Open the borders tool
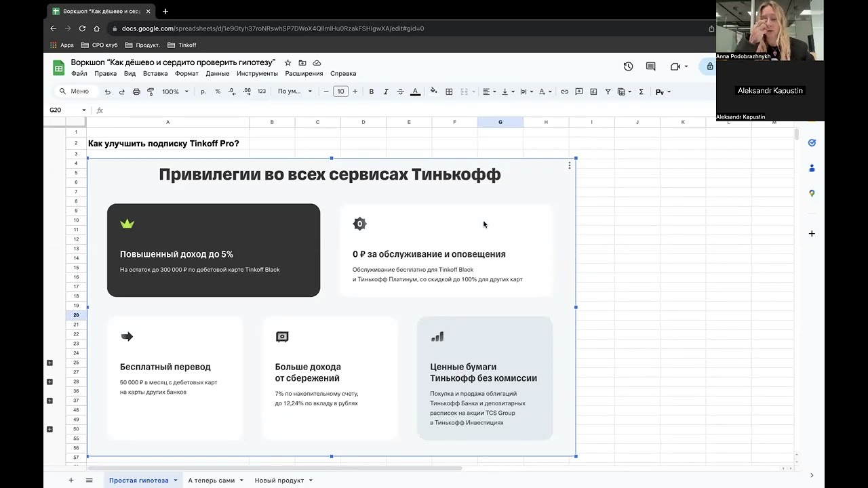Screen dimensions: 868x488 coord(449,91)
